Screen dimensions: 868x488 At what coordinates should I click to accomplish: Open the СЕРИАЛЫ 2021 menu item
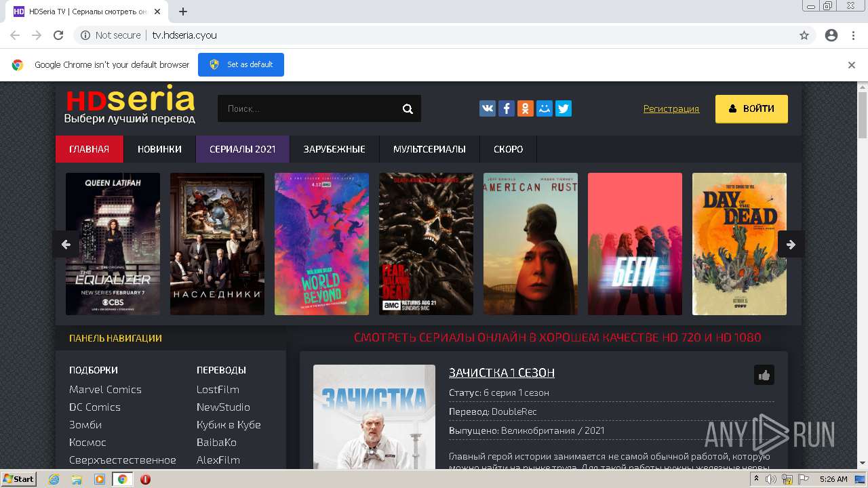[243, 149]
